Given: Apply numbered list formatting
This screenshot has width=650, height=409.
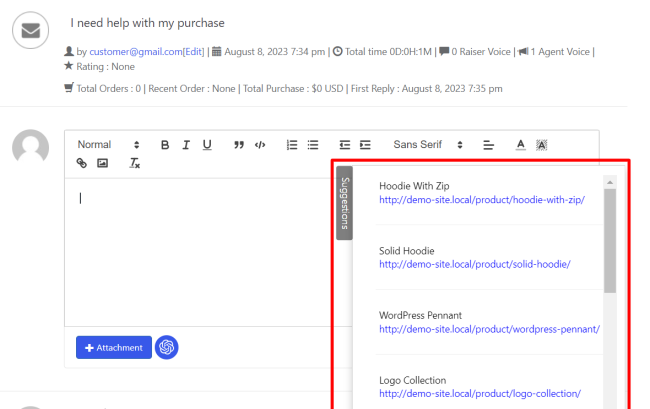Looking at the screenshot, I should click(292, 145).
